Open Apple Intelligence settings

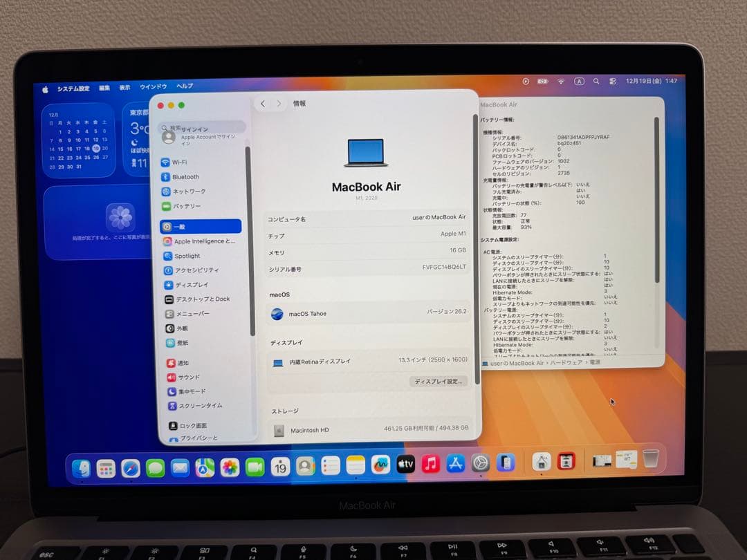point(194,241)
